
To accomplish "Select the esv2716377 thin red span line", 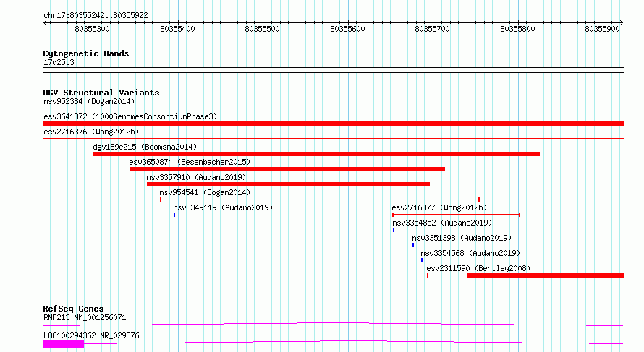I will click(457, 215).
